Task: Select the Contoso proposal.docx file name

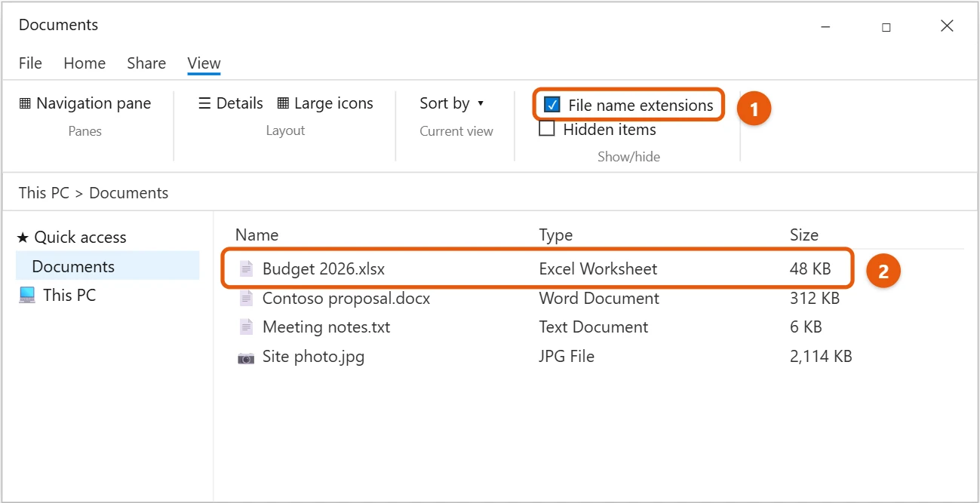Action: click(346, 298)
